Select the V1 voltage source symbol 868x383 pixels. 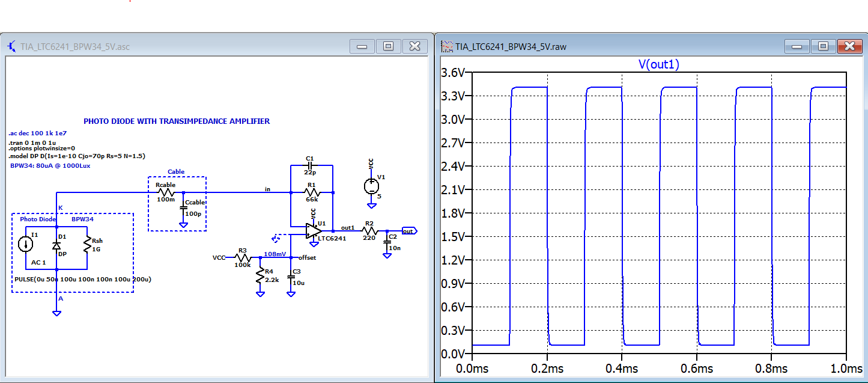371,186
